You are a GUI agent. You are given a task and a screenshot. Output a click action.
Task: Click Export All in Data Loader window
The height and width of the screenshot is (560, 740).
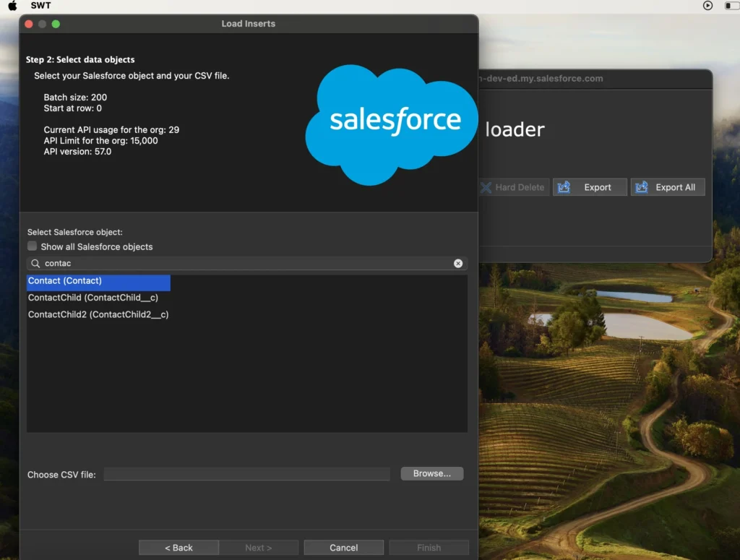pos(667,187)
